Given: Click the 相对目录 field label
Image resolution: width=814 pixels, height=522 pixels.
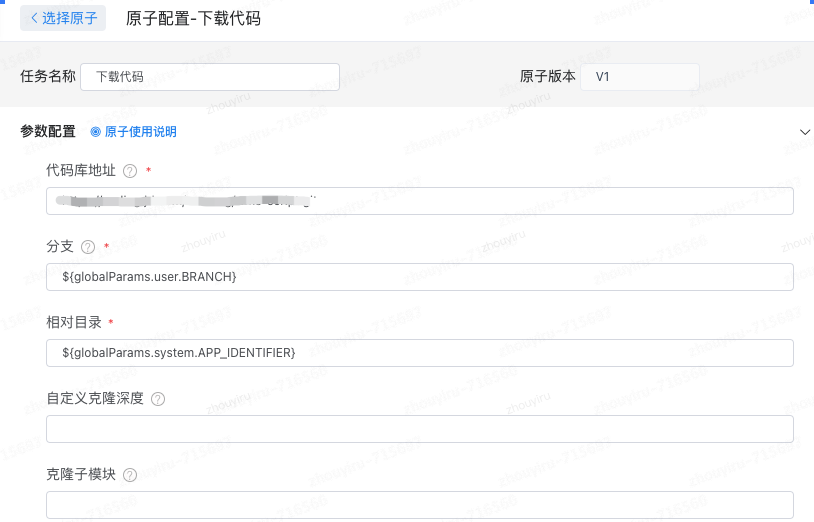Looking at the screenshot, I should coord(74,323).
